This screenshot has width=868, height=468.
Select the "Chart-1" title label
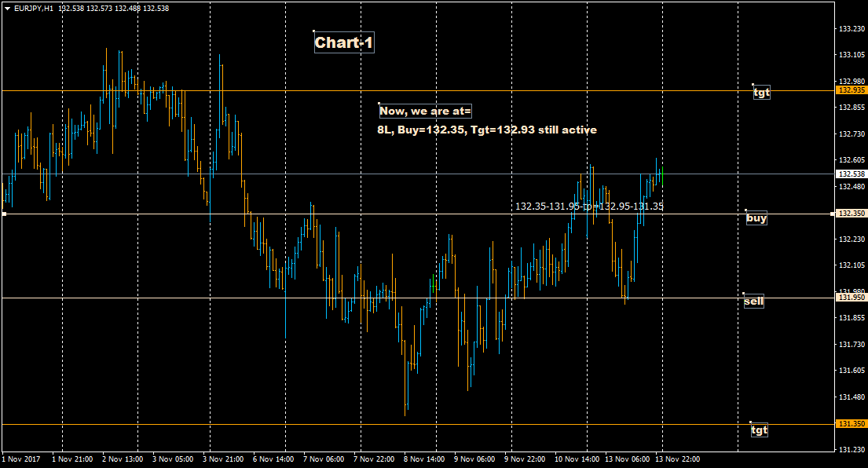pos(344,43)
